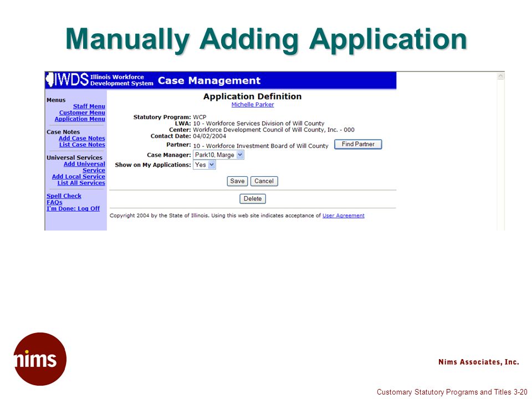This screenshot has width=532, height=399.
Task: Click the browser scrollbar up arrow
Action: pyautogui.click(x=500, y=76)
